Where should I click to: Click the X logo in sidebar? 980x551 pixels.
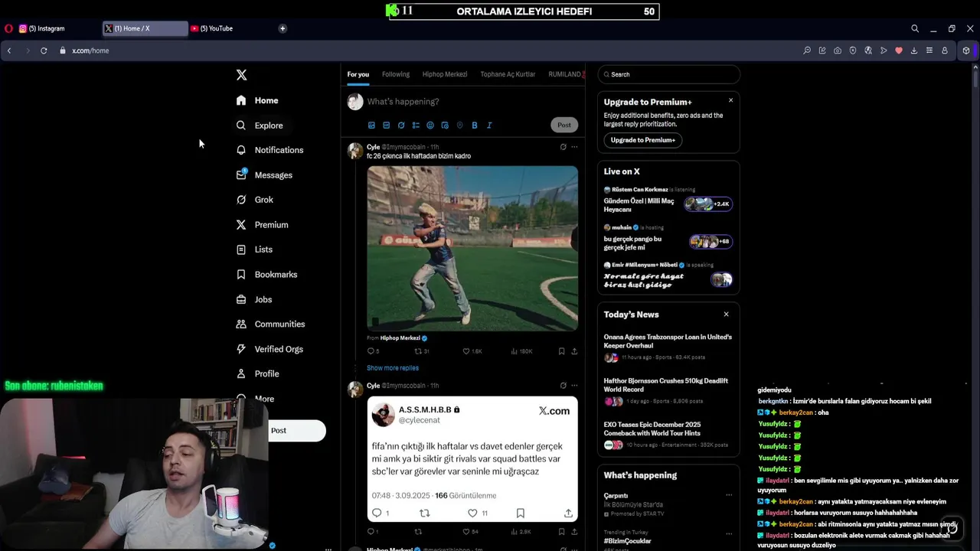pyautogui.click(x=241, y=75)
